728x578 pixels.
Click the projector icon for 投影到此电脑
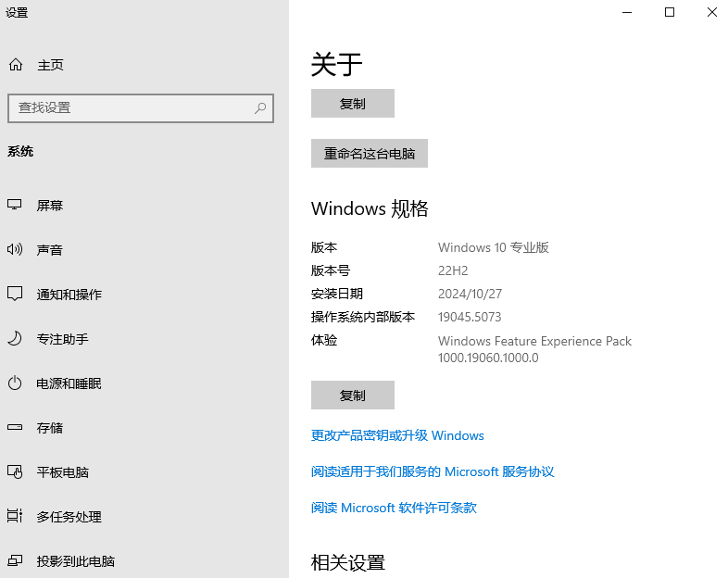pos(15,560)
